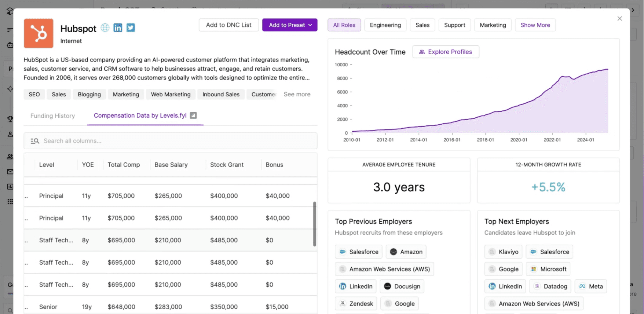The height and width of the screenshot is (314, 644).
Task: Expand role filters with Show More
Action: tap(535, 25)
